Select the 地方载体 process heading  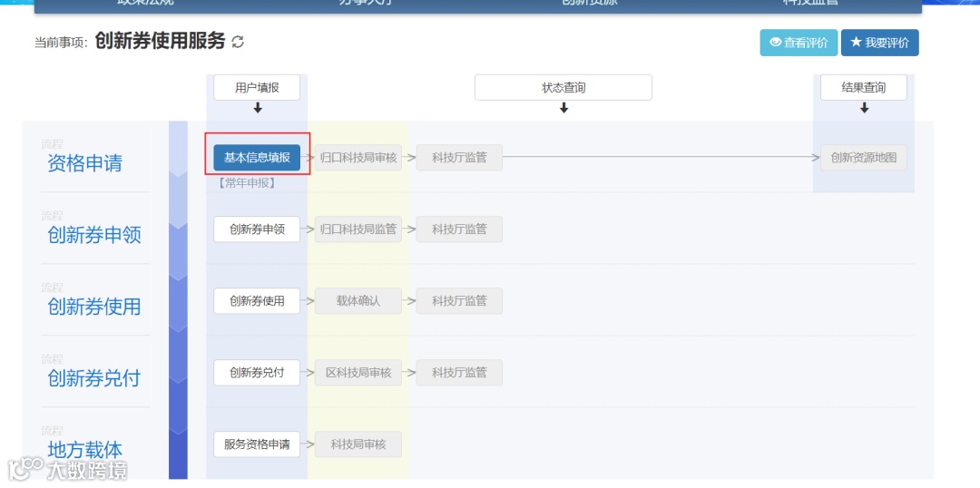(x=85, y=451)
